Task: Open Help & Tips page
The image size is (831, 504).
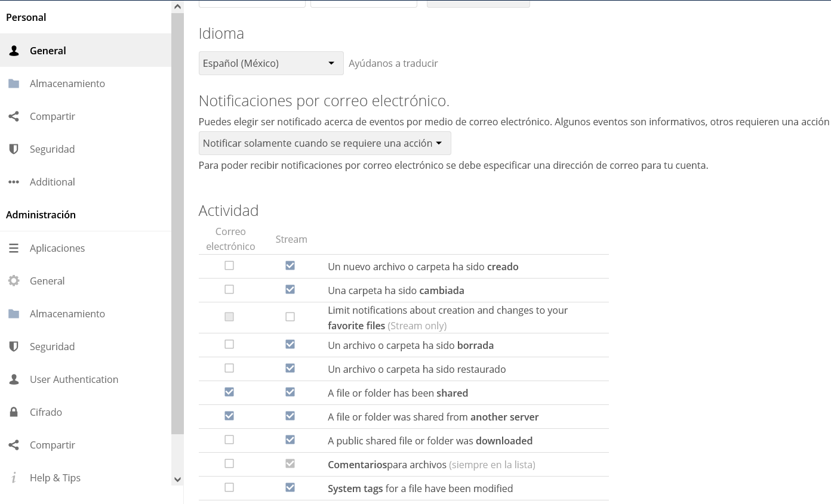Action: pyautogui.click(x=85, y=478)
